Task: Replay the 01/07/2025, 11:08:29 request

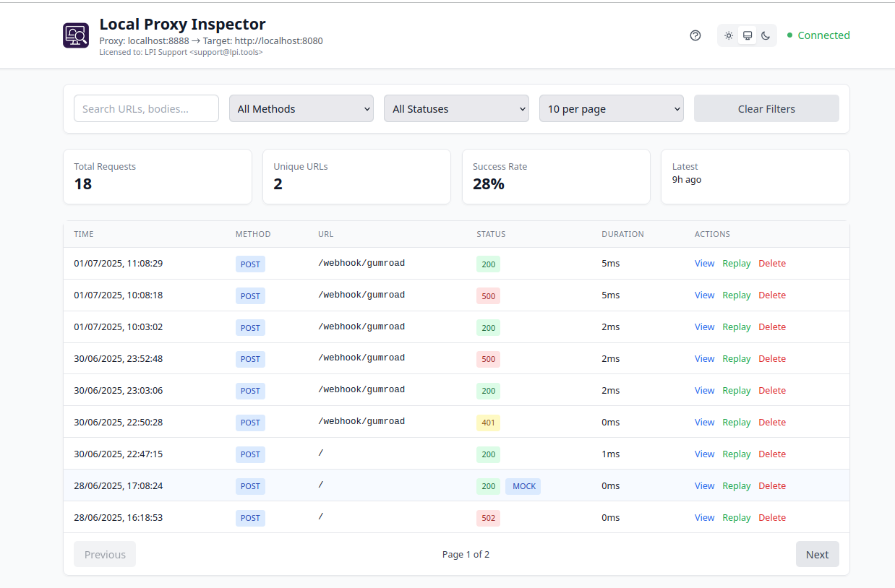Action: click(x=737, y=264)
